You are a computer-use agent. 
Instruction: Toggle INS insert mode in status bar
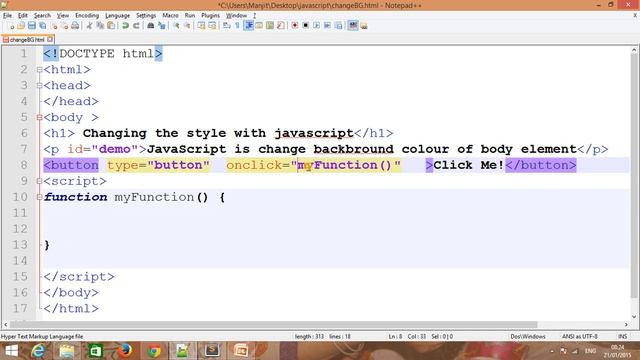(622, 337)
